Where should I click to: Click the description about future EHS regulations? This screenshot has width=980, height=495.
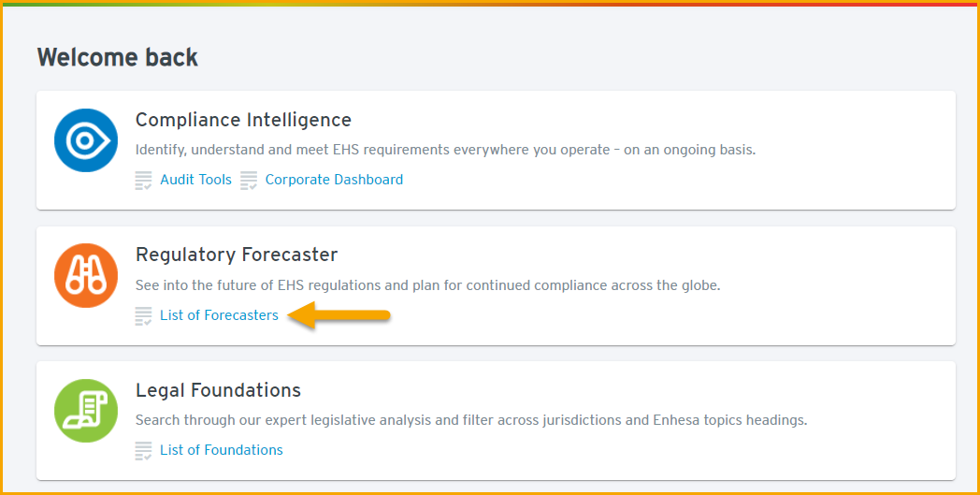[428, 285]
